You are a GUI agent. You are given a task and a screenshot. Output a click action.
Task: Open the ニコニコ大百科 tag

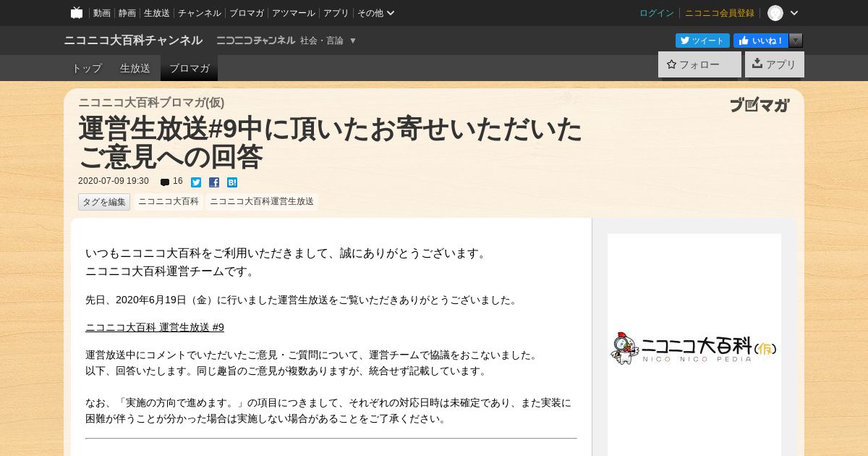169,202
